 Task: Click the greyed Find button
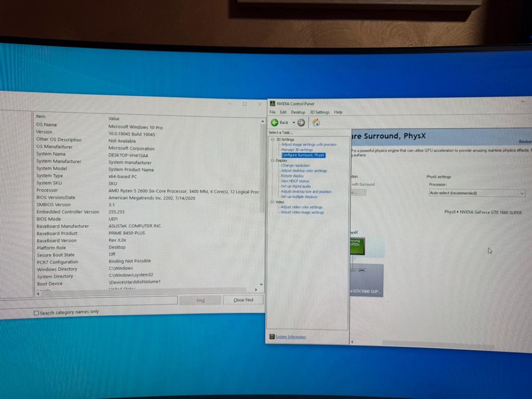[x=200, y=300]
